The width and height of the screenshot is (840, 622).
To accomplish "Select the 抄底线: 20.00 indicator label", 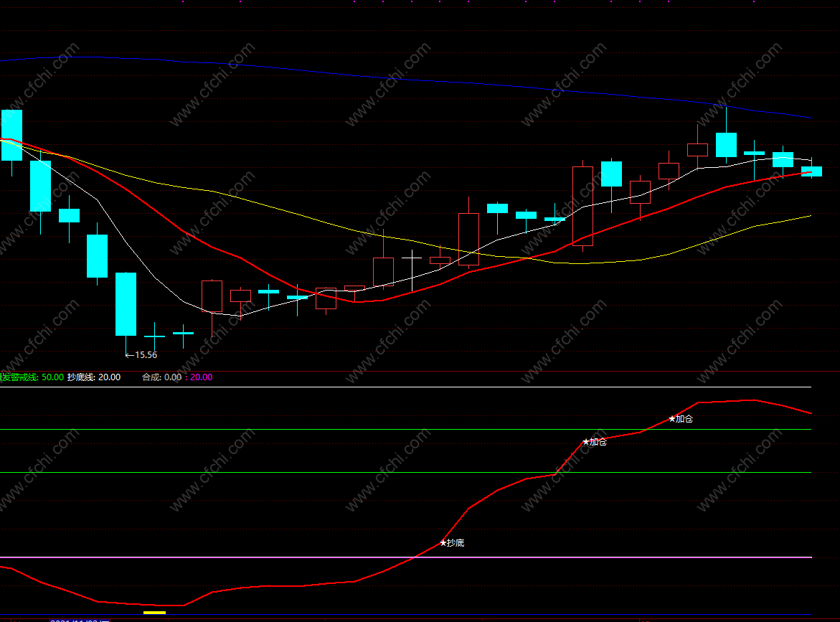I will click(x=94, y=377).
